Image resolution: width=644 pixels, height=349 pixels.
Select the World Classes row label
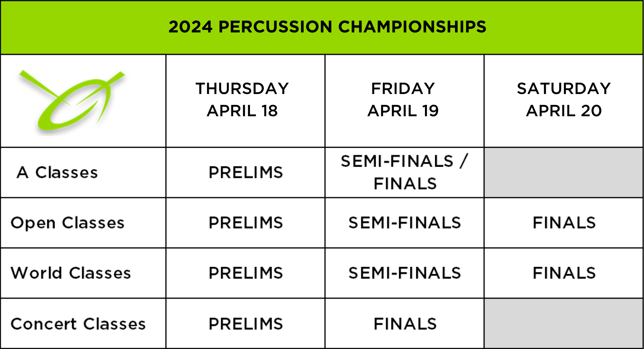[x=71, y=273]
